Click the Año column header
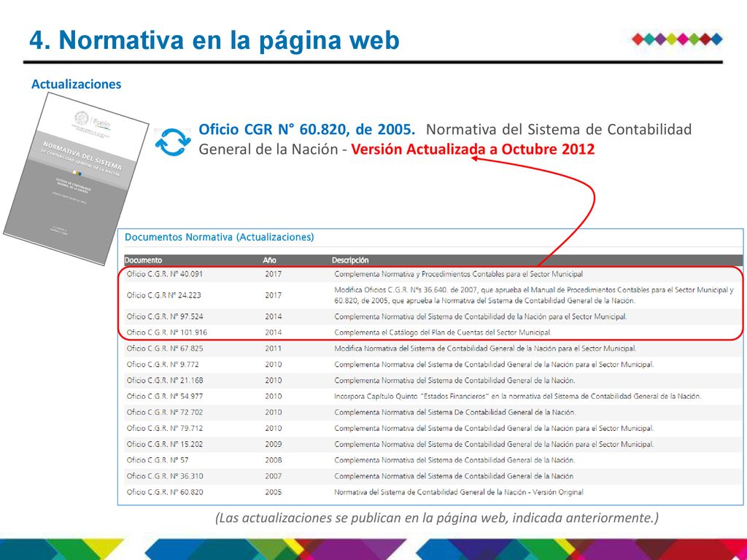This screenshot has width=747, height=560. (269, 260)
